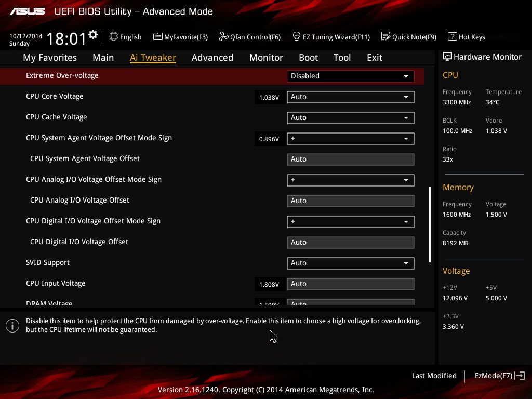
Task: Click the 10/12/2014 date text
Action: 26,36
